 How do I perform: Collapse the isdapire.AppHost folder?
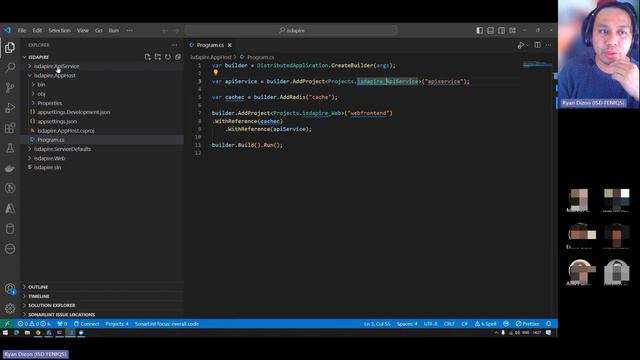(x=55, y=76)
